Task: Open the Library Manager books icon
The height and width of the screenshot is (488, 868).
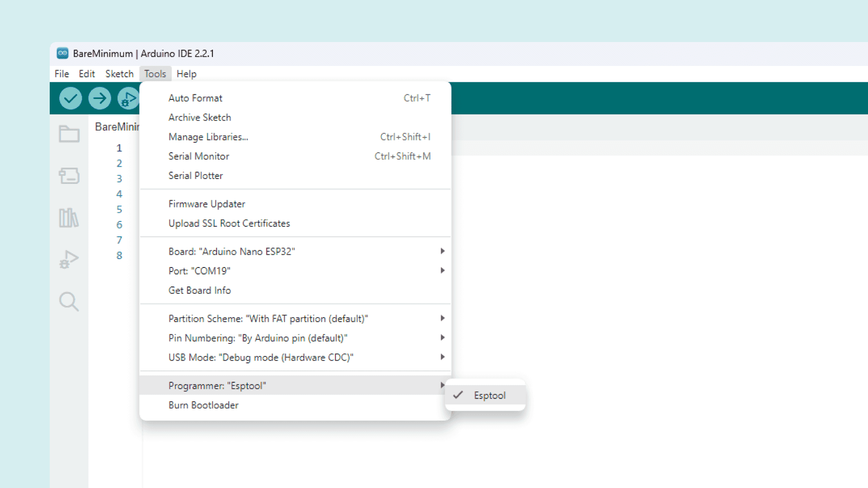Action: coord(69,218)
